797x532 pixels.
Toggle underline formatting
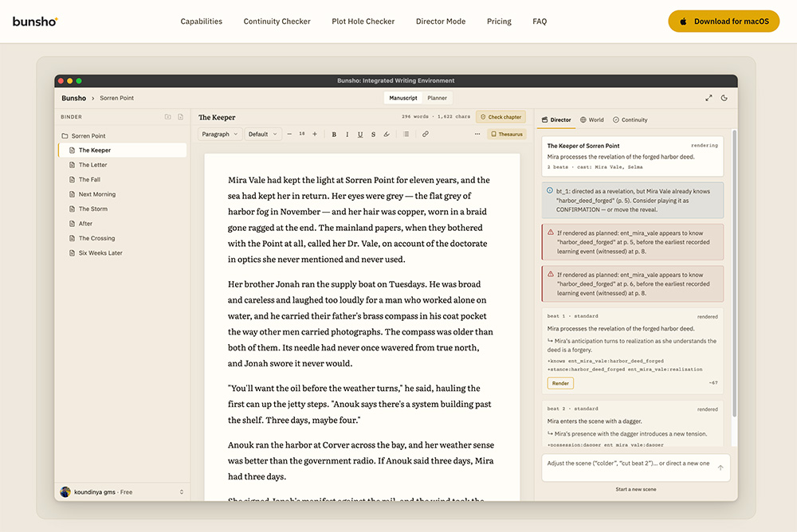pyautogui.click(x=360, y=134)
